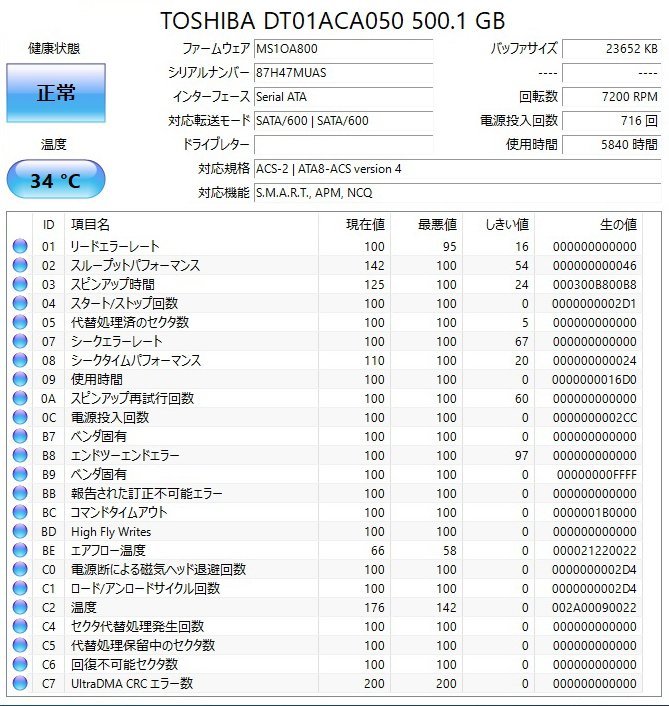Click the transfer mode field SATA/600 | SATA/600
This screenshot has width=669, height=706.
tap(344, 121)
